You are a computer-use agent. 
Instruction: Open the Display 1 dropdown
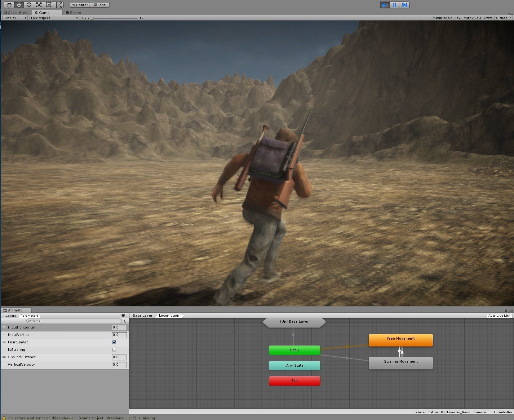point(15,18)
